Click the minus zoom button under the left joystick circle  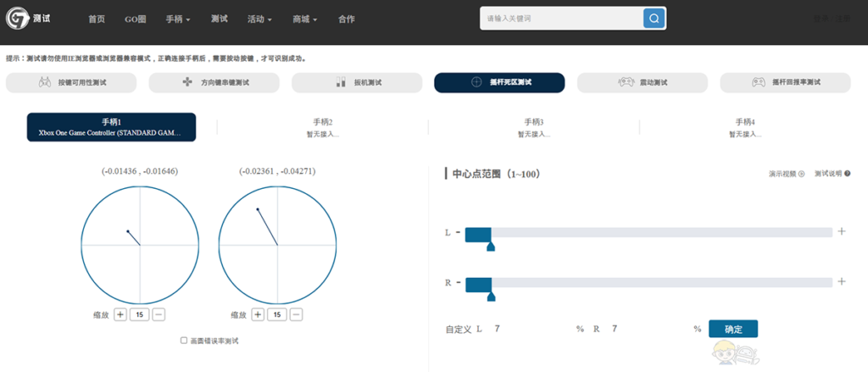[x=159, y=314]
